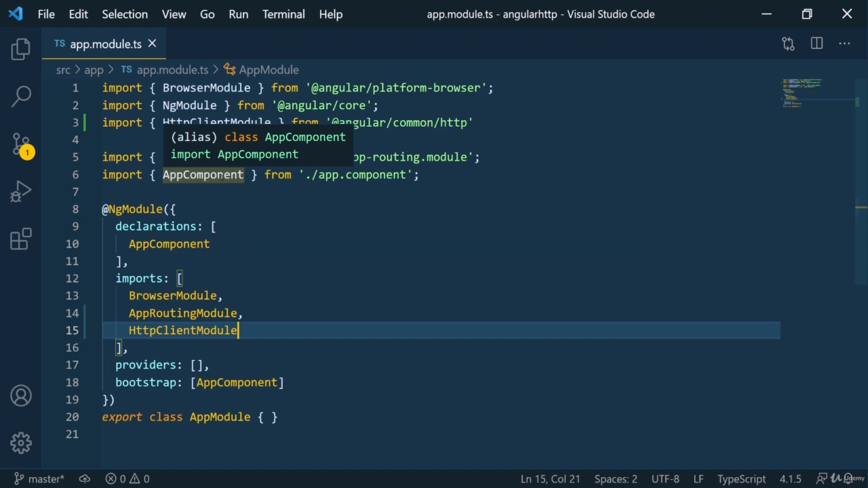The image size is (868, 488).
Task: Expand the app folder breadcrumb
Action: (94, 70)
